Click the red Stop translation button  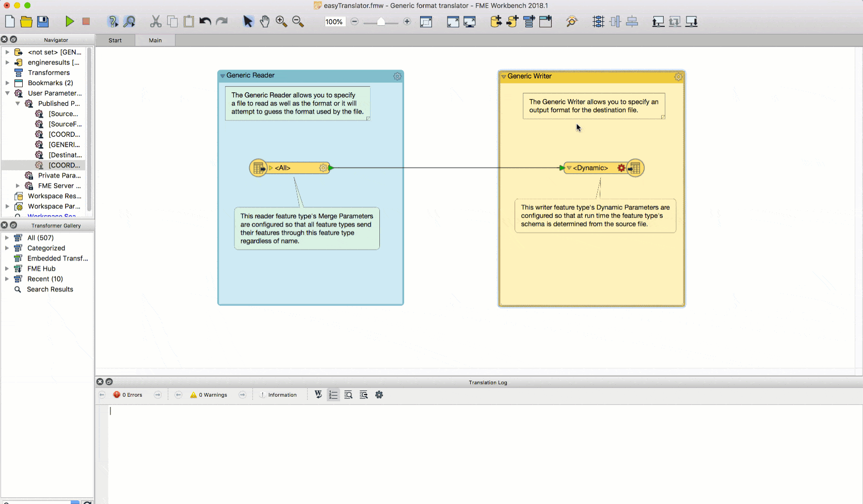[x=86, y=22]
